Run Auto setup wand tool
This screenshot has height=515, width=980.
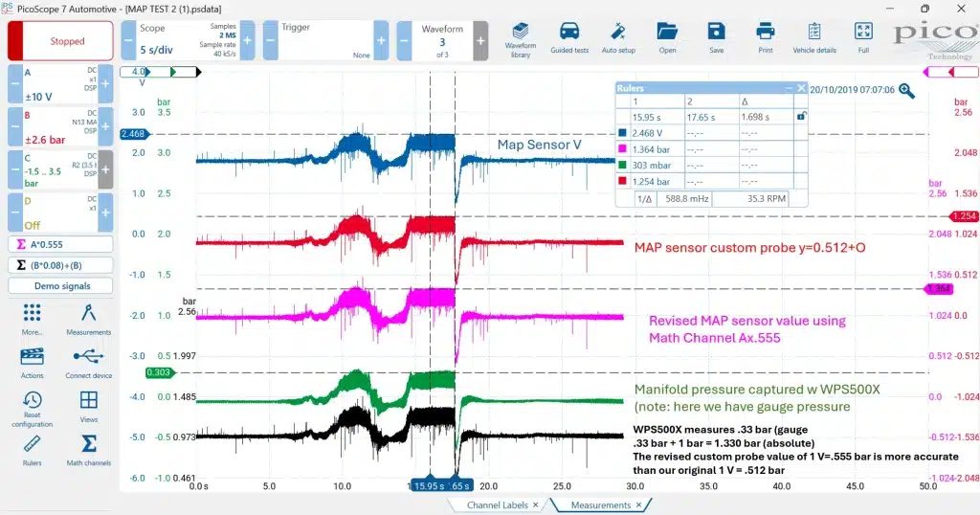618,38
